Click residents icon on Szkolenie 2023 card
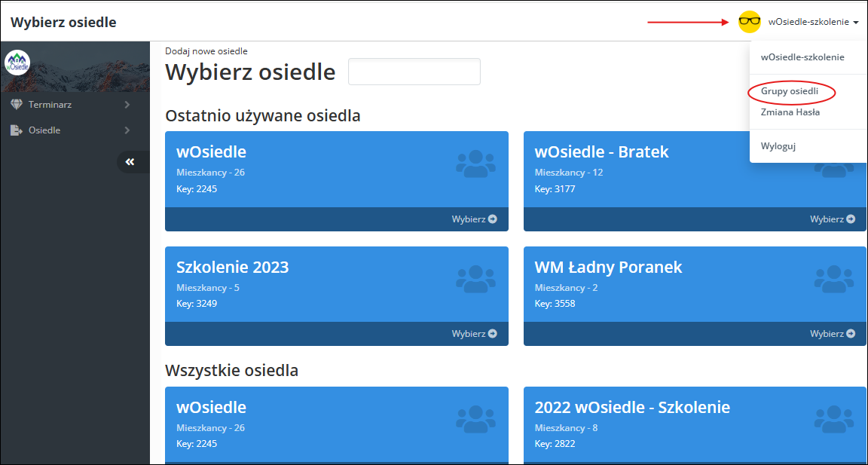Viewport: 868px width, 465px height. click(475, 278)
